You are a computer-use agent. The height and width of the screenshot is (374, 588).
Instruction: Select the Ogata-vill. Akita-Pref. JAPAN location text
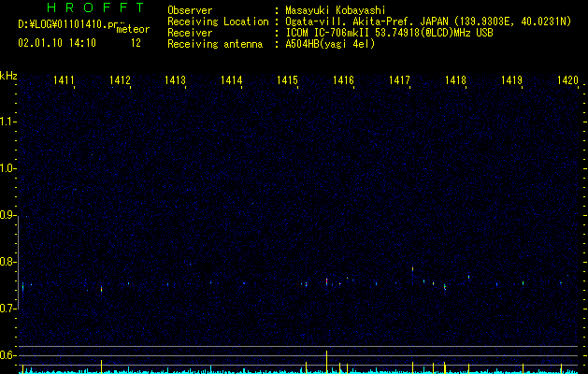[428, 22]
